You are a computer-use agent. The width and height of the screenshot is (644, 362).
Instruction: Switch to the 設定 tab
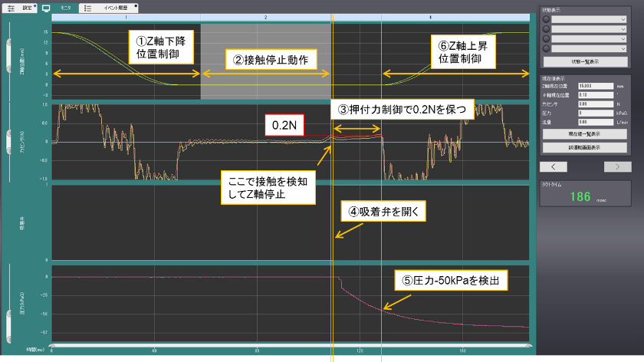[x=27, y=5]
